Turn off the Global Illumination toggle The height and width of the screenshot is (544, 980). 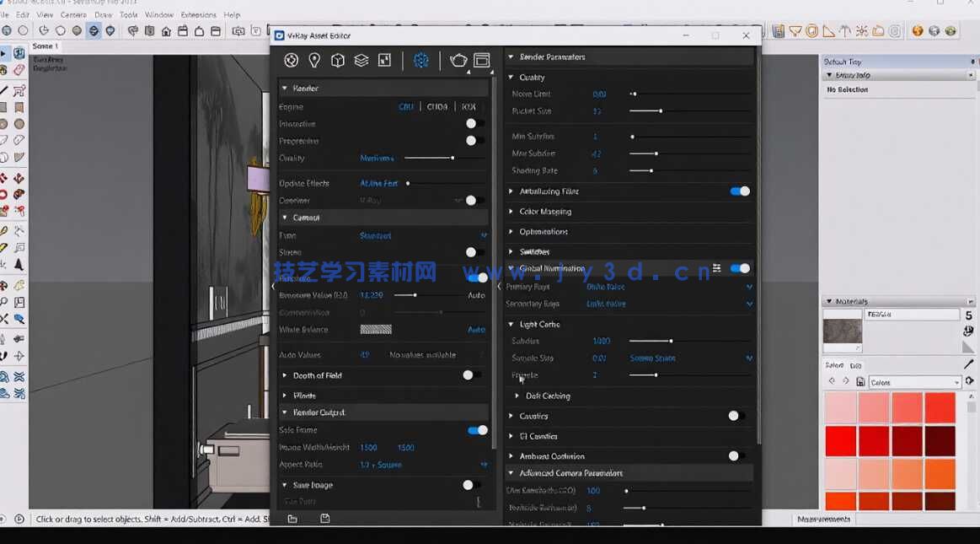click(x=740, y=267)
